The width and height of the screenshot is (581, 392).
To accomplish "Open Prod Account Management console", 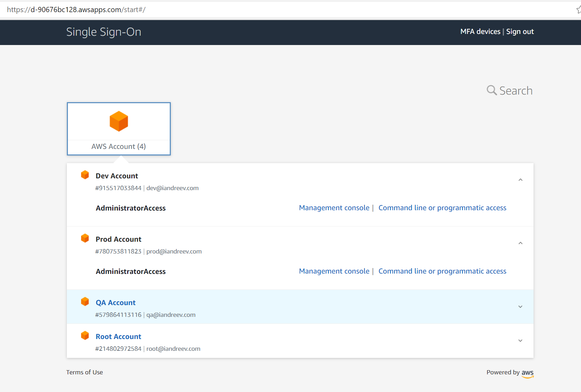I will (334, 271).
